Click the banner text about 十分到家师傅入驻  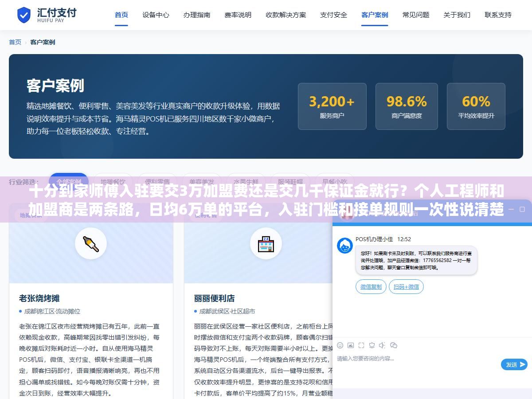[x=266, y=200]
